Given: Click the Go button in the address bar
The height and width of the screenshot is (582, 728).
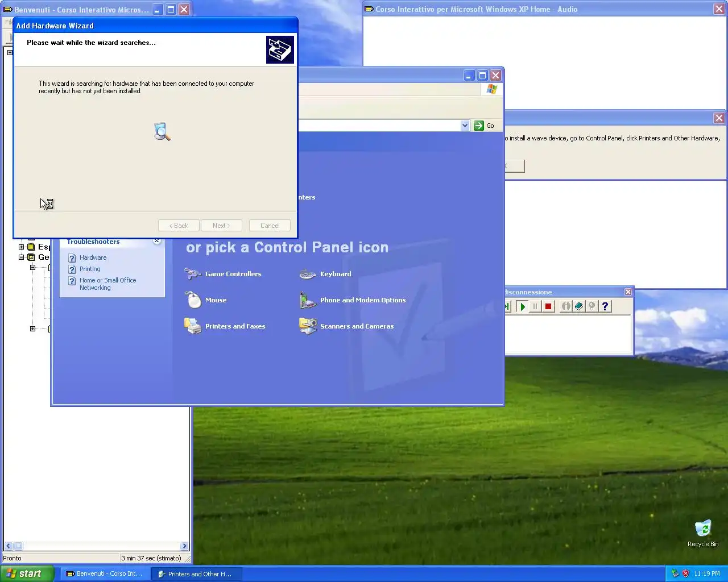Looking at the screenshot, I should [x=485, y=126].
